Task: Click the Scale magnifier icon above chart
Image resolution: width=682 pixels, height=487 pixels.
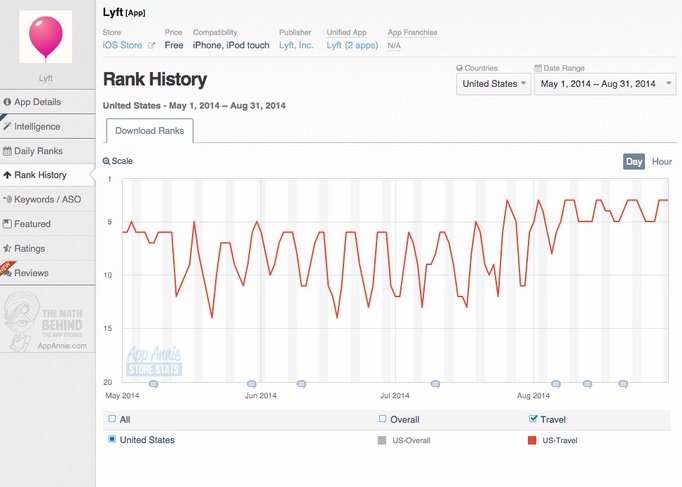Action: (106, 161)
